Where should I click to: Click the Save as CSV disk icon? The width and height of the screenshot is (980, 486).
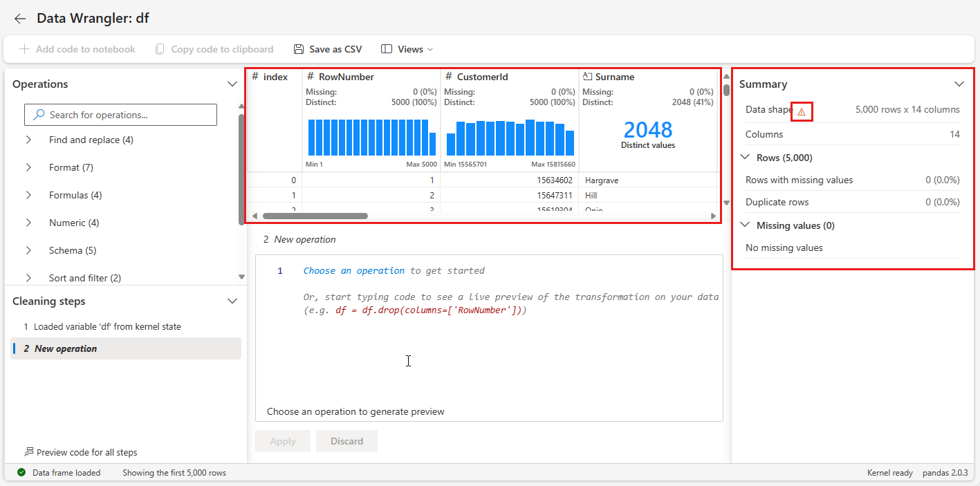pos(299,49)
